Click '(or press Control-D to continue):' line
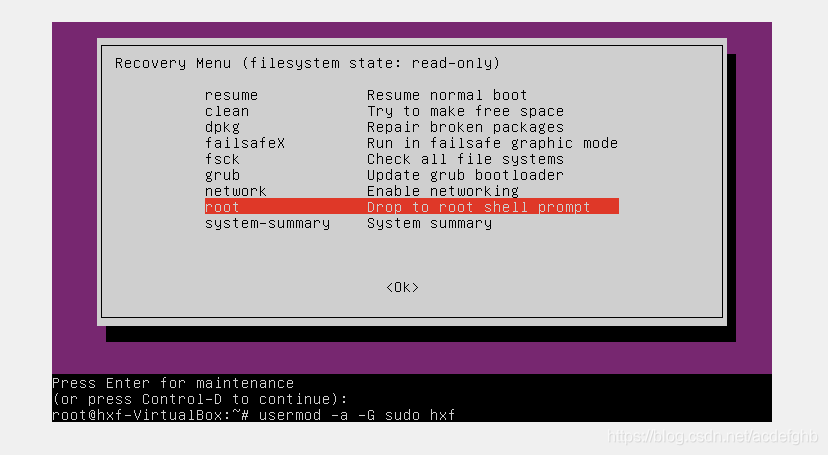The width and height of the screenshot is (828, 455). tap(200, 399)
